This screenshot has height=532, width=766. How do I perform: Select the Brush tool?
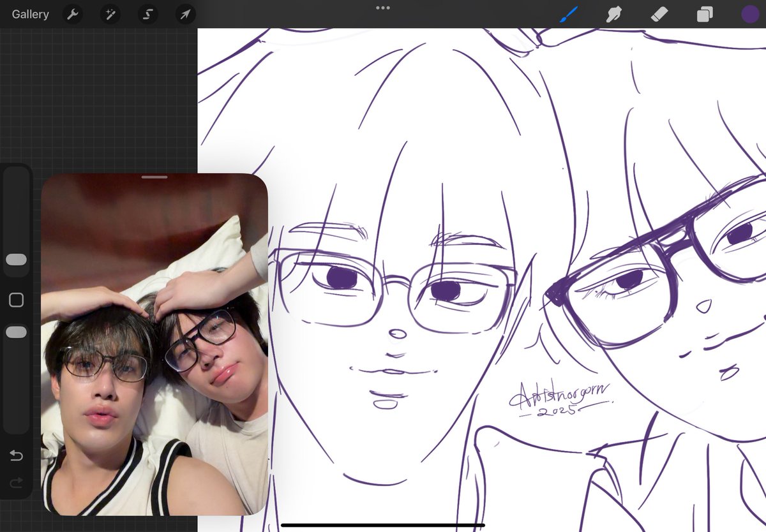568,14
